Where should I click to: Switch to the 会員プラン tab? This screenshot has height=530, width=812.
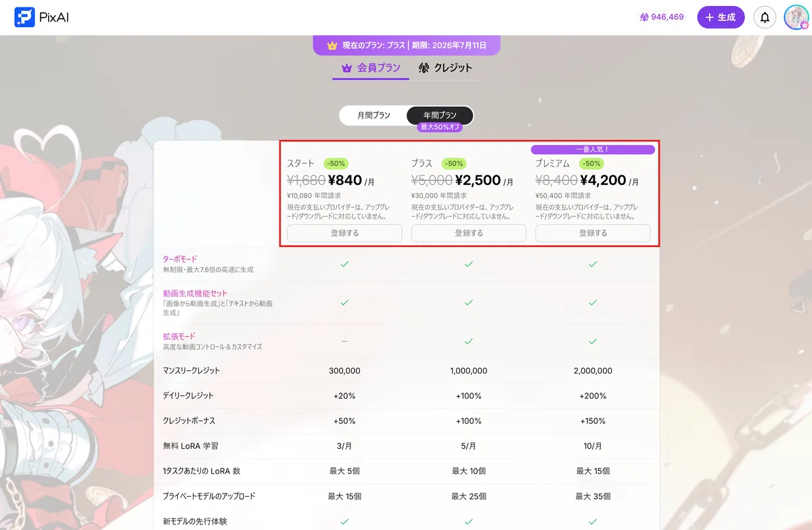371,68
